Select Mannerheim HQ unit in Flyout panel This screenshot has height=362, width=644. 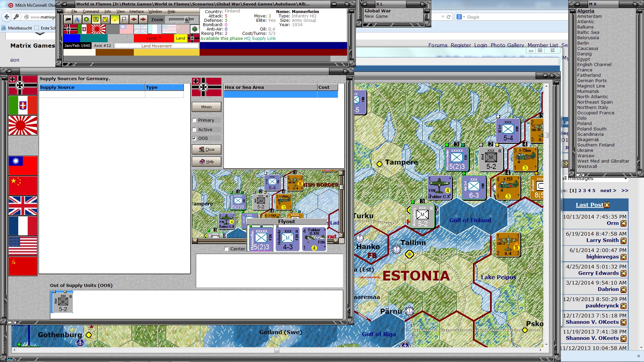tap(261, 239)
